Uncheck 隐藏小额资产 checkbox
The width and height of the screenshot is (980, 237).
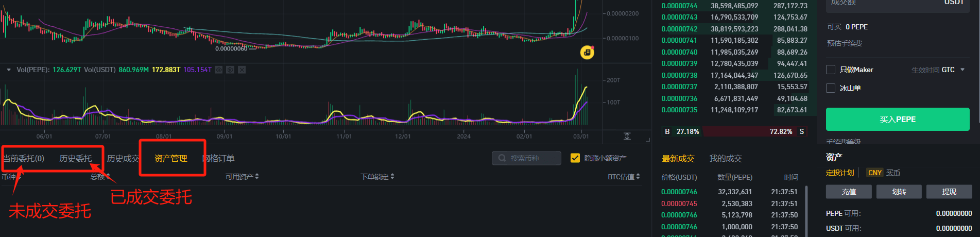click(x=575, y=158)
